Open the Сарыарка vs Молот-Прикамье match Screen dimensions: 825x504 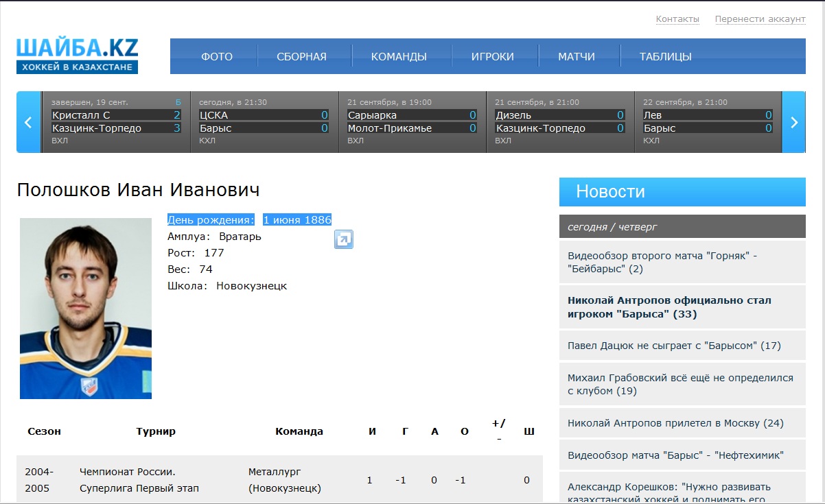tap(412, 122)
